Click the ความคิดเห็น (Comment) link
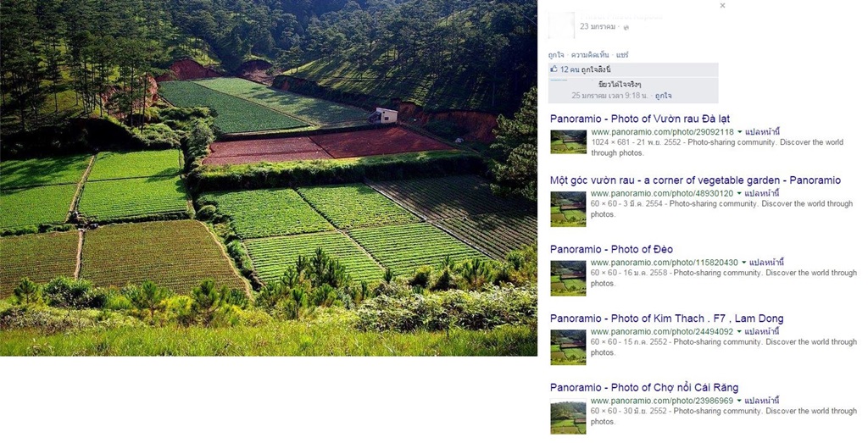 tap(590, 55)
